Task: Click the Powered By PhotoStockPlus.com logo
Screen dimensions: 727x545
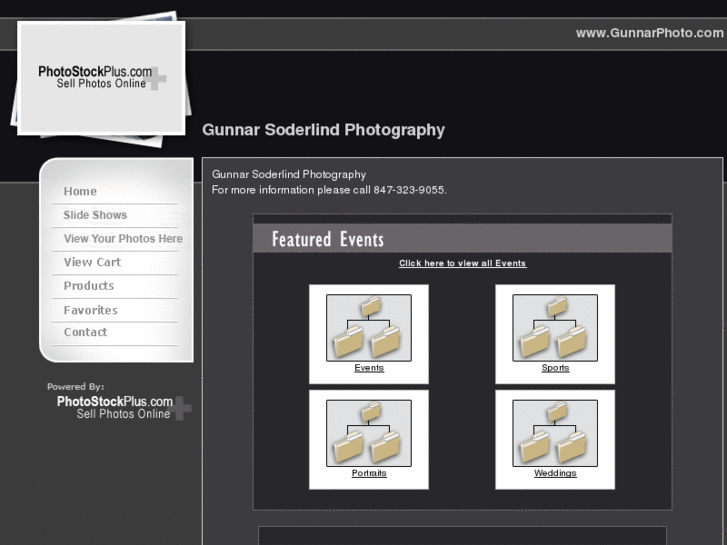Action: (x=124, y=408)
